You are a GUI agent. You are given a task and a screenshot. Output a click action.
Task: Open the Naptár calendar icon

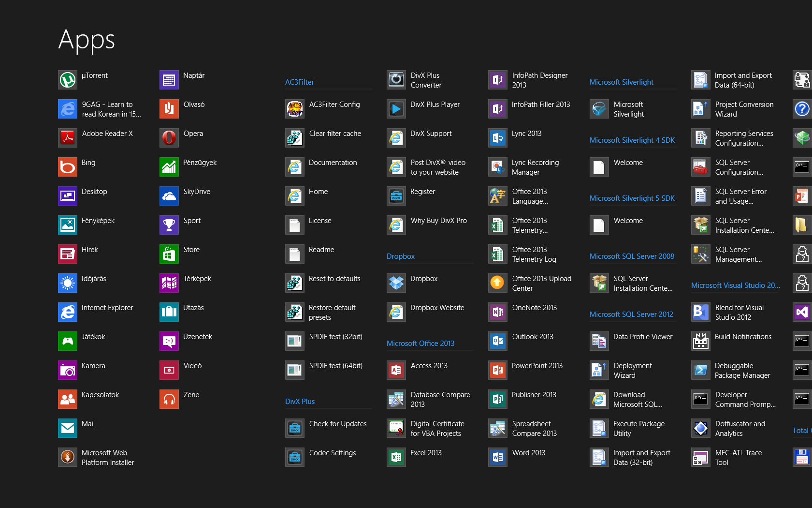(169, 80)
